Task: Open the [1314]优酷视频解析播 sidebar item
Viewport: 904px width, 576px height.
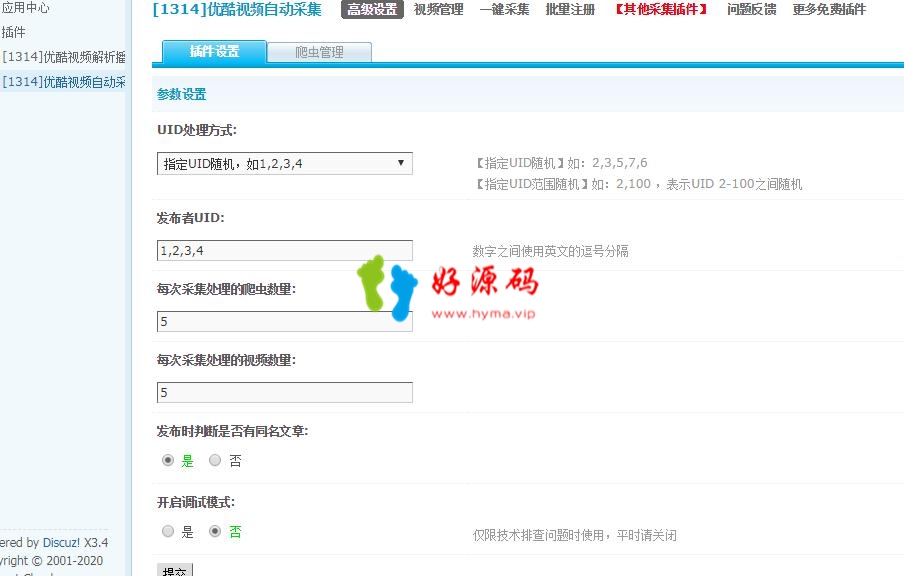Action: click(x=64, y=57)
